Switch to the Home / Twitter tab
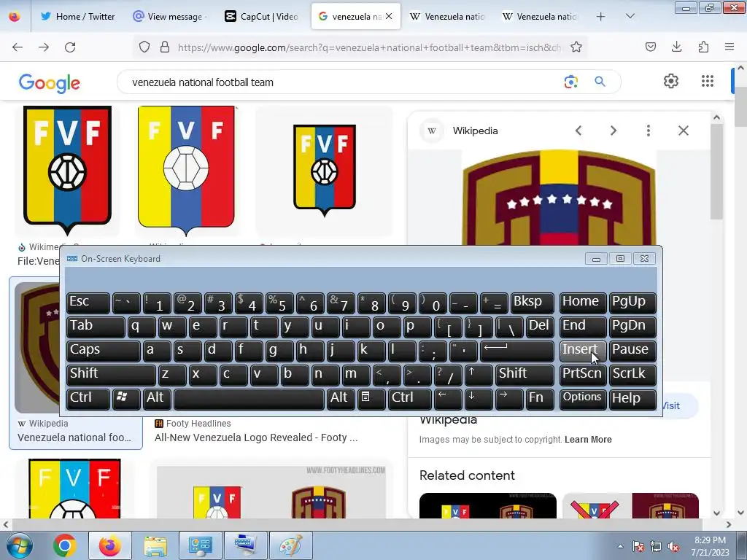Viewport: 747px width, 560px height. pyautogui.click(x=77, y=16)
